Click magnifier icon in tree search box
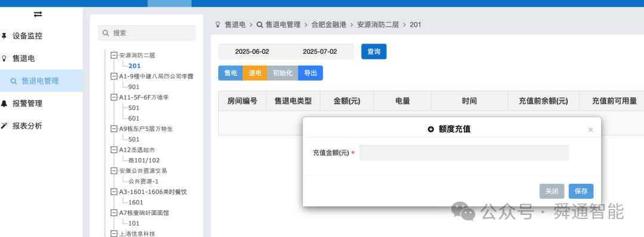Image resolution: width=644 pixels, height=237 pixels. (106, 33)
